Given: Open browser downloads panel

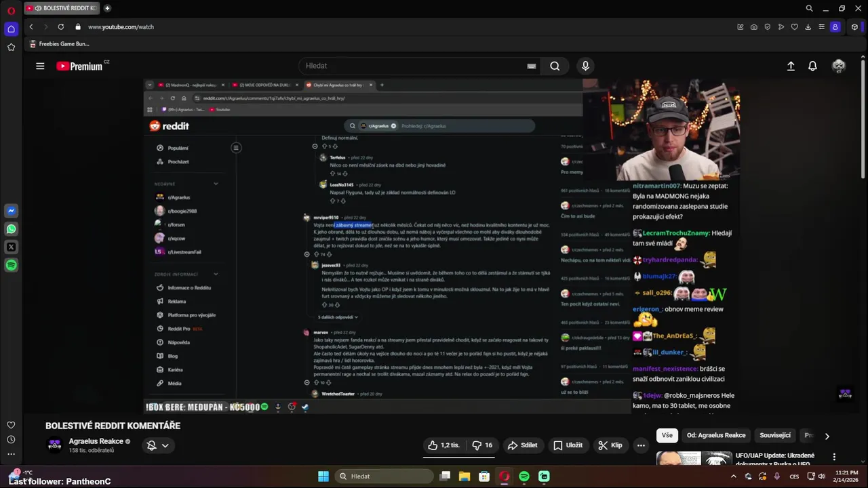Looking at the screenshot, I should (x=808, y=27).
